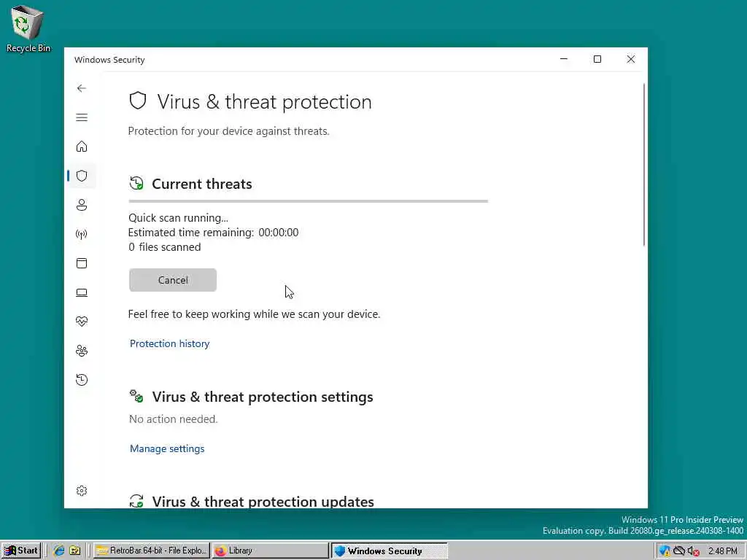Image resolution: width=747 pixels, height=560 pixels.
Task: Click the File Explorer quick launch icon
Action: pyautogui.click(x=75, y=551)
